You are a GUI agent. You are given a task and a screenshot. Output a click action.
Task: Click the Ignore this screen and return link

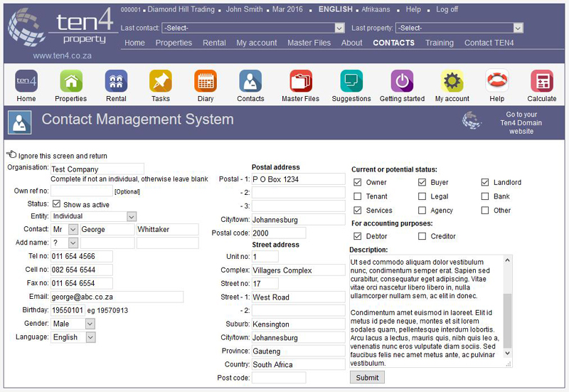(63, 156)
